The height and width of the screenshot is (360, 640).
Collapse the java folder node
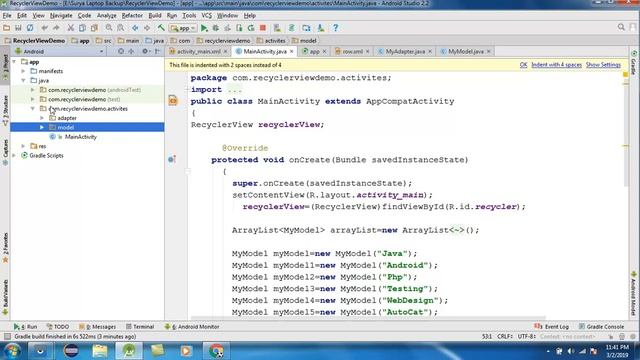tap(24, 80)
